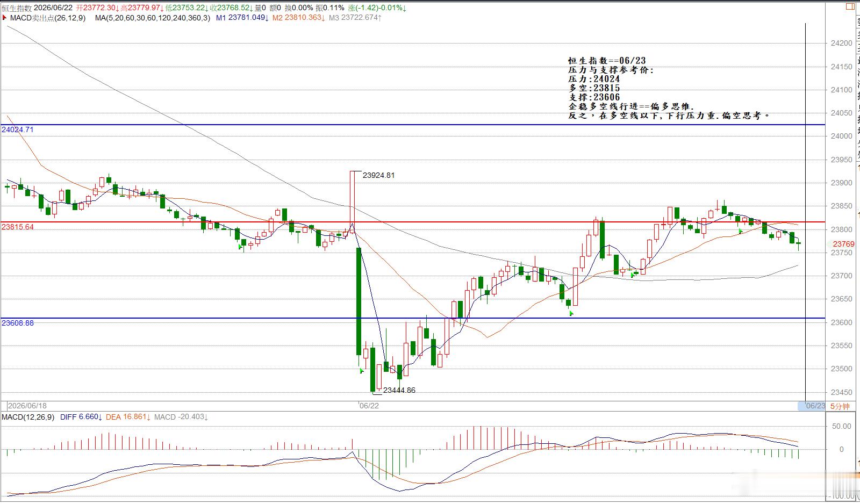Click the 5分钟 period selector
The image size is (860, 504).
[840, 406]
